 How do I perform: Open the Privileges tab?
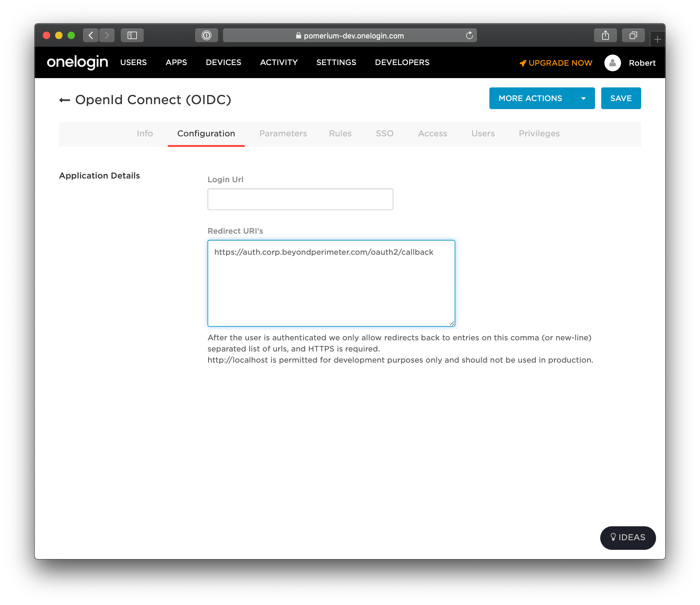tap(539, 134)
